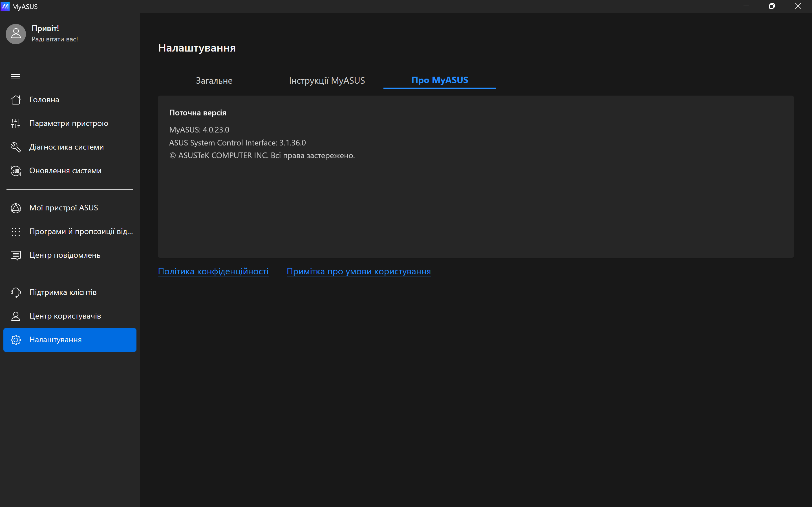
Task: Open the Політика конфіденційності link
Action: pyautogui.click(x=213, y=271)
